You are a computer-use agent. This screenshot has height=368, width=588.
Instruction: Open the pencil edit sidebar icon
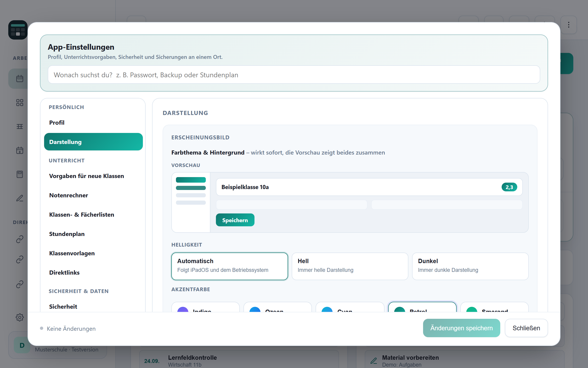pos(20,198)
